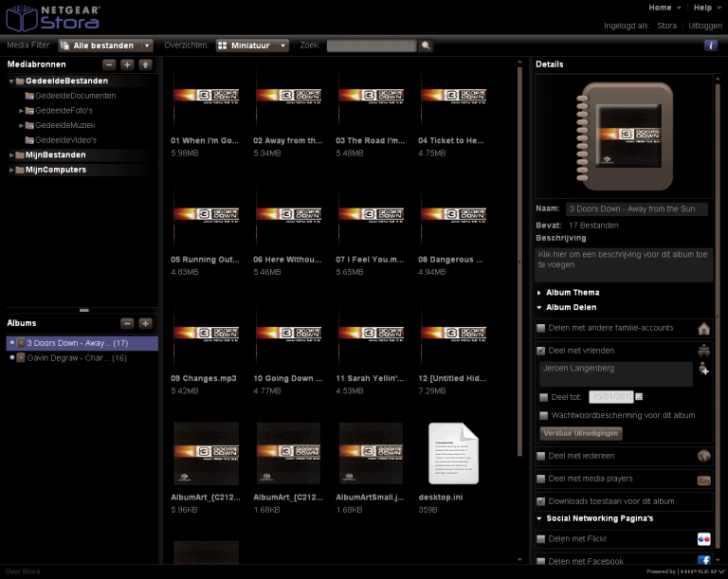Viewport: 728px width, 579px height.
Task: Check Delen met Facebook
Action: tap(541, 561)
